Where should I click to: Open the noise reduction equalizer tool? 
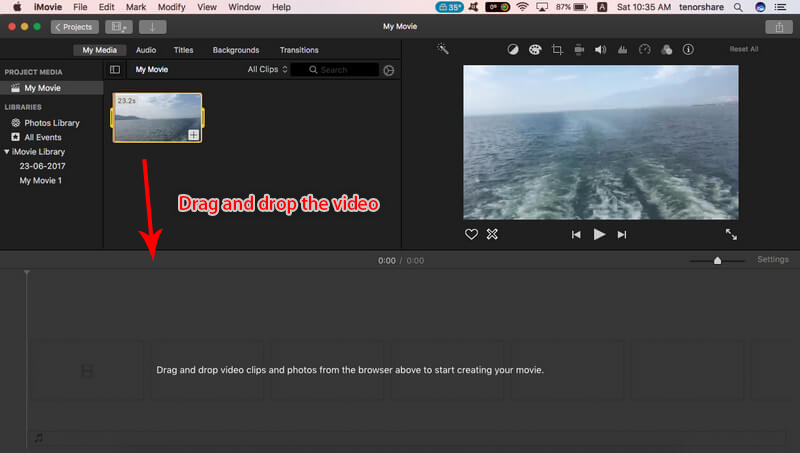tap(622, 49)
